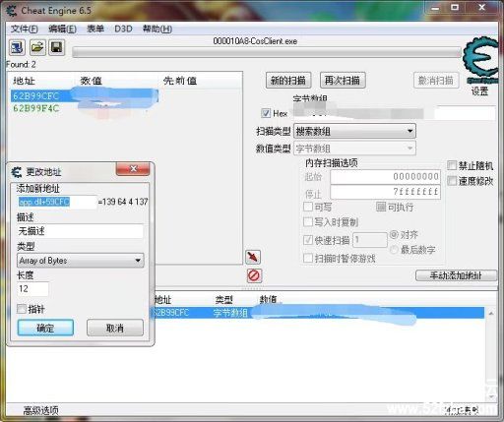Expand the 数值类型 字节数组 dropdown
Screen dimensions: 504x422
pyautogui.click(x=354, y=149)
